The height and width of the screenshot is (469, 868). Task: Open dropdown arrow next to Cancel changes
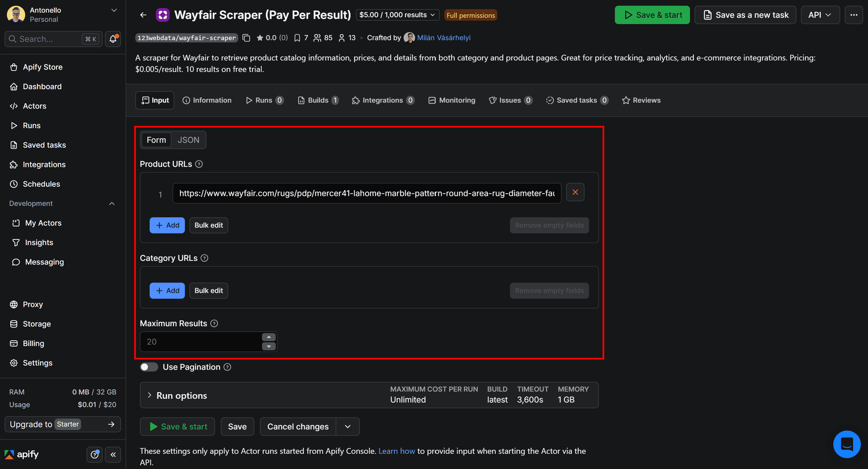click(348, 427)
